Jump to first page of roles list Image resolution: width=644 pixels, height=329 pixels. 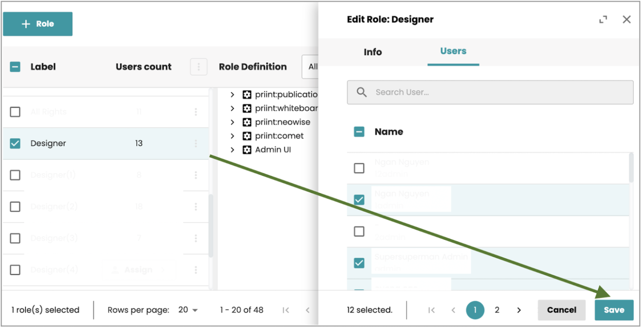286,310
